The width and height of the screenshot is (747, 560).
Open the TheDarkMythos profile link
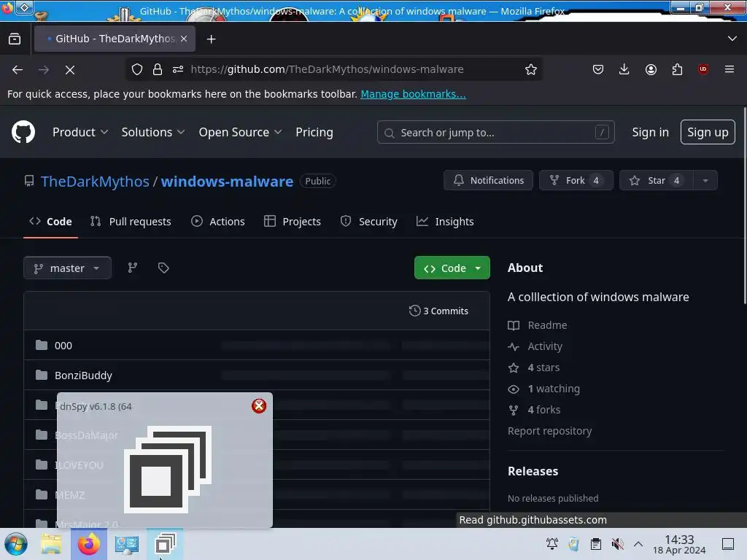pyautogui.click(x=95, y=181)
